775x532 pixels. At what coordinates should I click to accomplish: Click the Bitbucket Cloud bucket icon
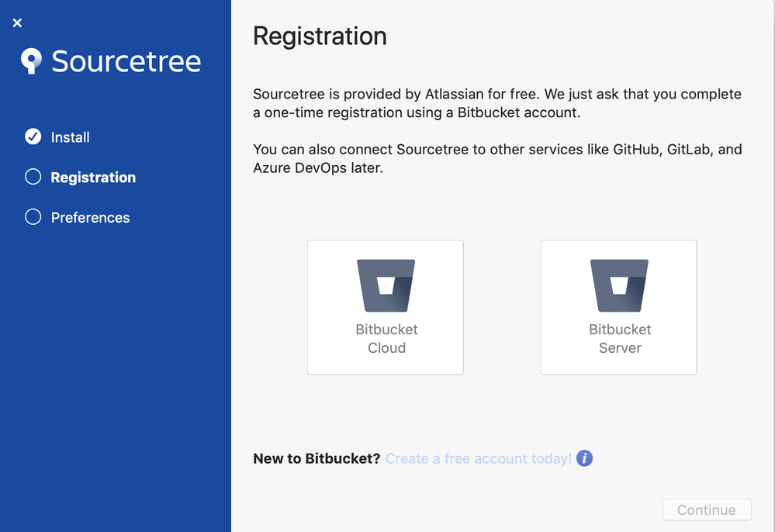click(x=386, y=285)
